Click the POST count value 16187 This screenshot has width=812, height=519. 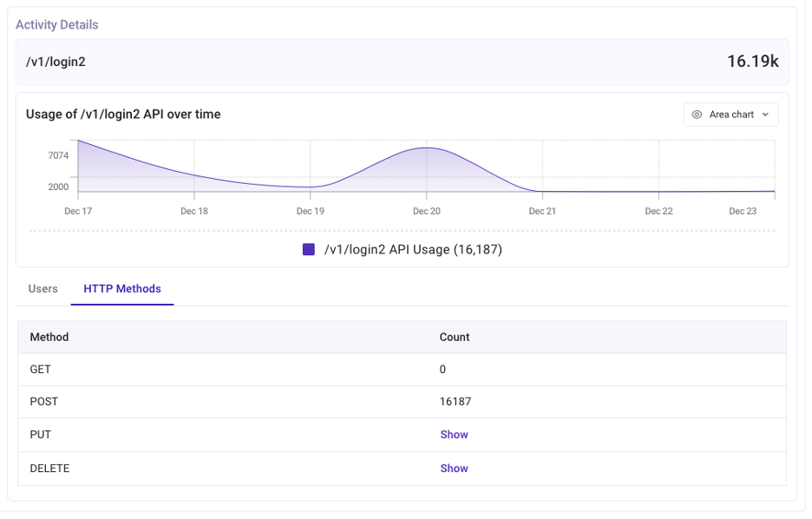pyautogui.click(x=455, y=402)
